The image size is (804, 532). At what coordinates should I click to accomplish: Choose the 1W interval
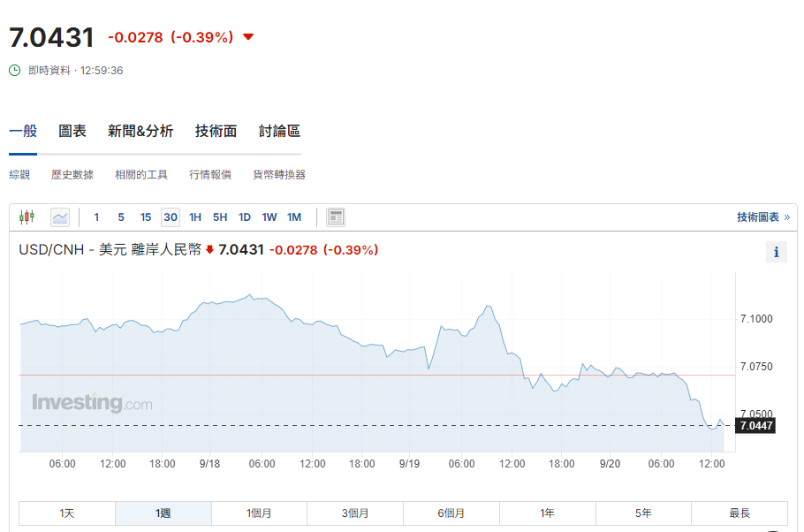pos(269,217)
